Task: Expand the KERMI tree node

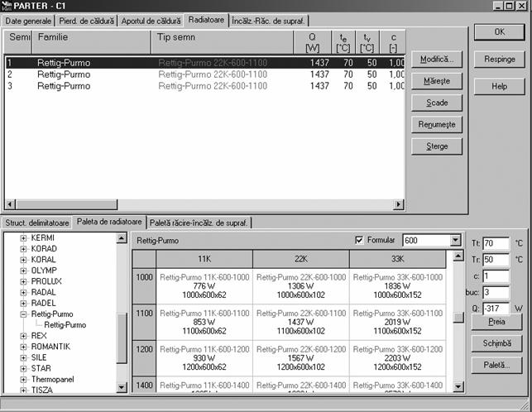Action: point(24,238)
